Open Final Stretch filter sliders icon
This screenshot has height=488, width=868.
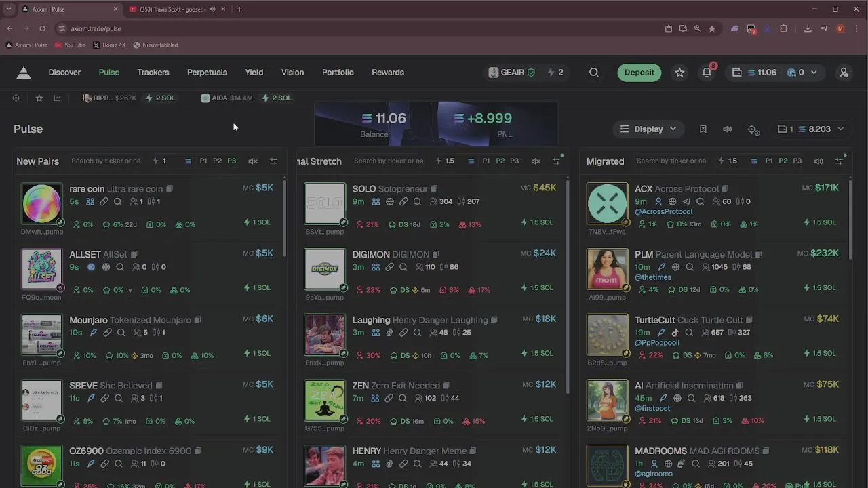click(556, 161)
